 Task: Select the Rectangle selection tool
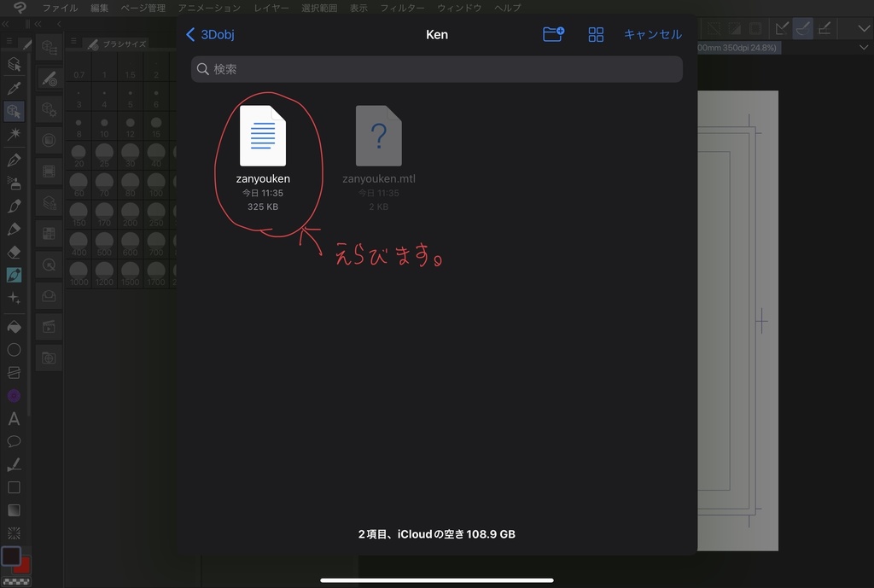pyautogui.click(x=14, y=487)
